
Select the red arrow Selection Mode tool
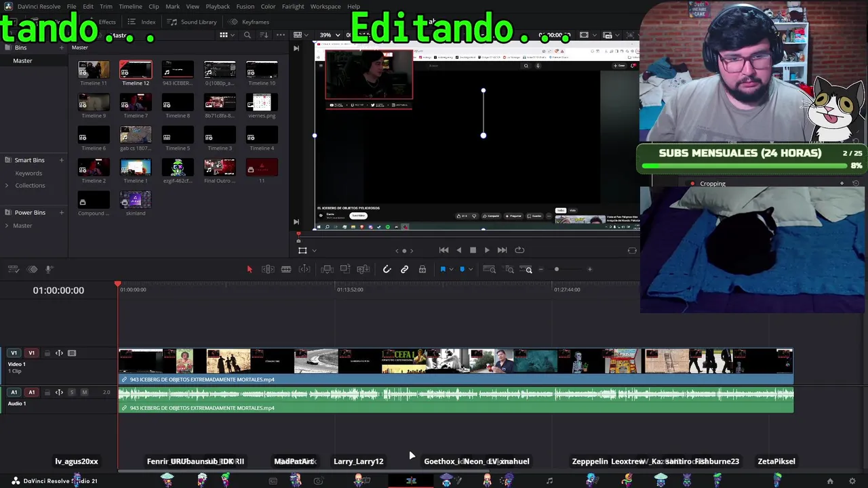coord(249,269)
